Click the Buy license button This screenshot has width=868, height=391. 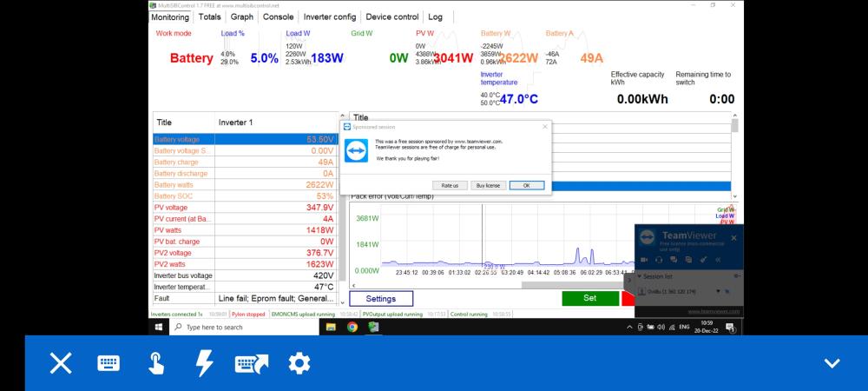click(488, 186)
